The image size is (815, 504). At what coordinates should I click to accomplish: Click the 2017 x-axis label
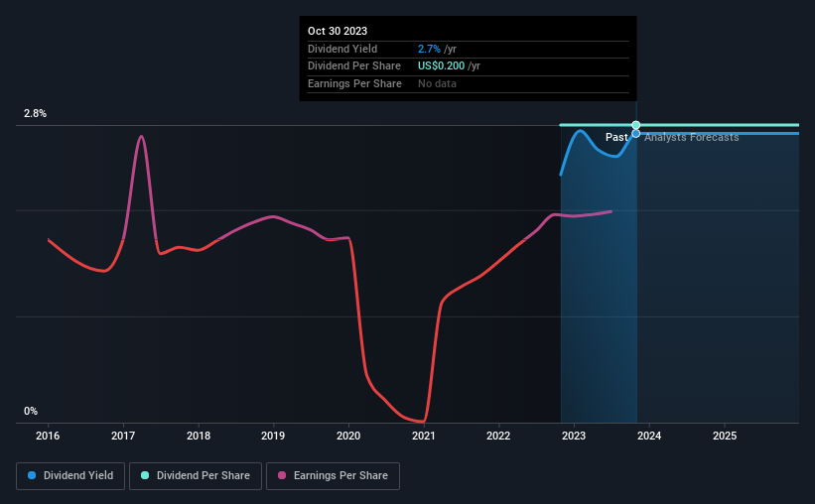(123, 436)
